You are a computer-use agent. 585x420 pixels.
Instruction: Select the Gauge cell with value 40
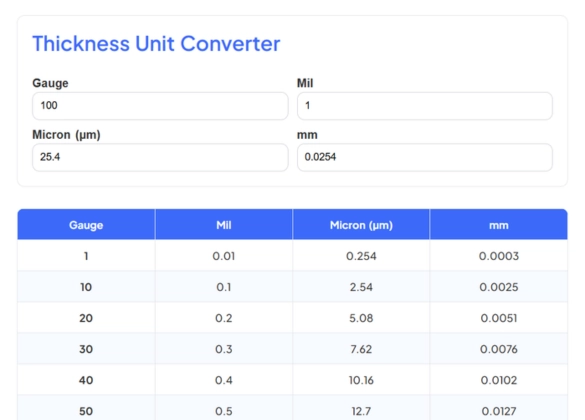pyautogui.click(x=86, y=380)
